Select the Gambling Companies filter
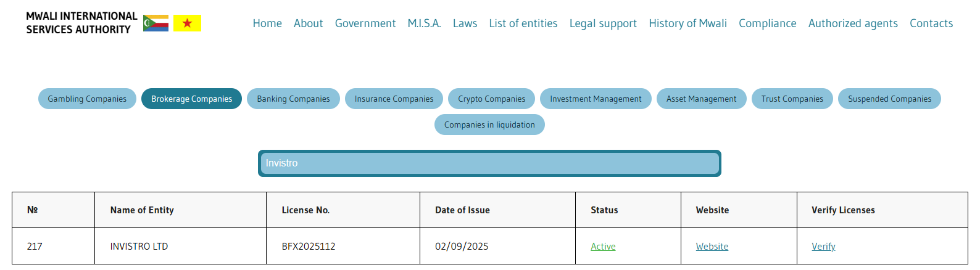The image size is (980, 270). pos(87,99)
